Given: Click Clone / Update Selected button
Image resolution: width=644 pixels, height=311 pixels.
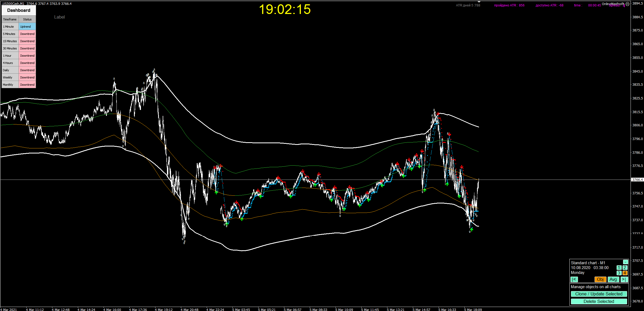Looking at the screenshot, I should click(599, 294).
